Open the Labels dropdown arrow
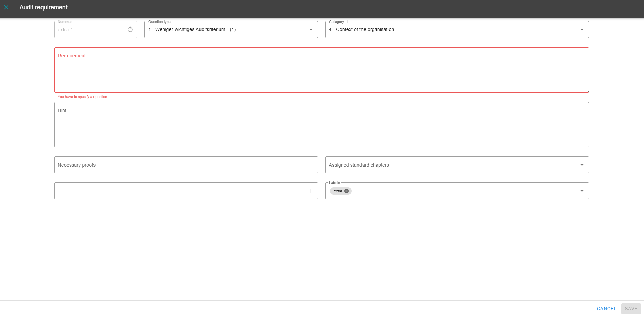The width and height of the screenshot is (644, 316). click(582, 191)
